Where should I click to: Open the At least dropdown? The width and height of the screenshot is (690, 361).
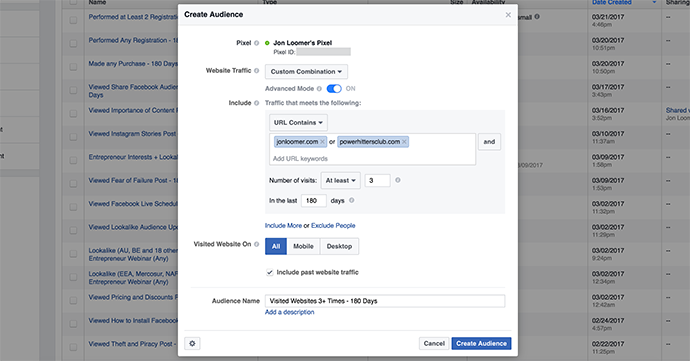(341, 180)
